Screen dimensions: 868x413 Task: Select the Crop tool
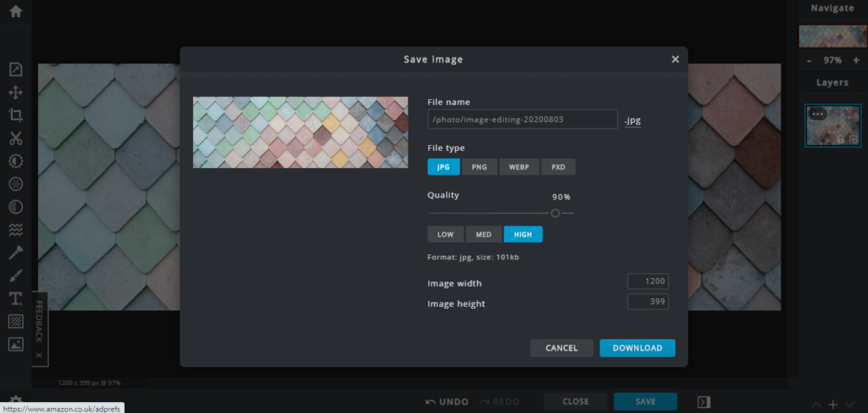click(15, 115)
